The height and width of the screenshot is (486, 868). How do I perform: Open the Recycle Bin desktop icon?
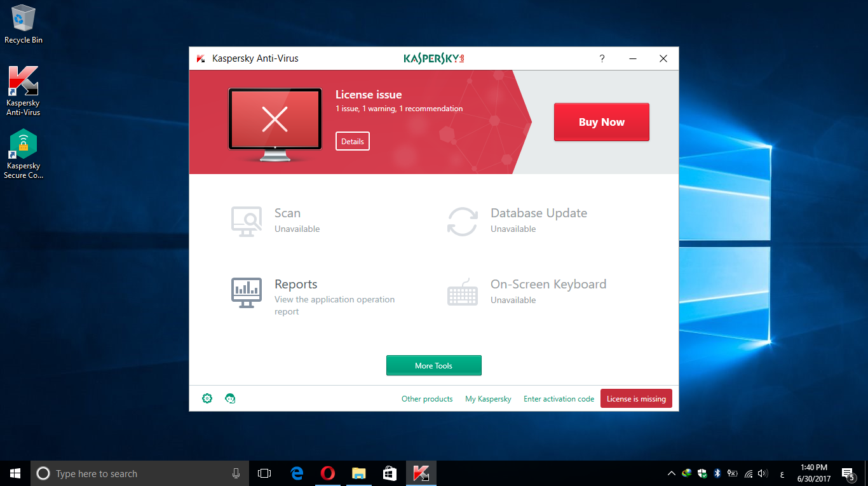[24, 24]
